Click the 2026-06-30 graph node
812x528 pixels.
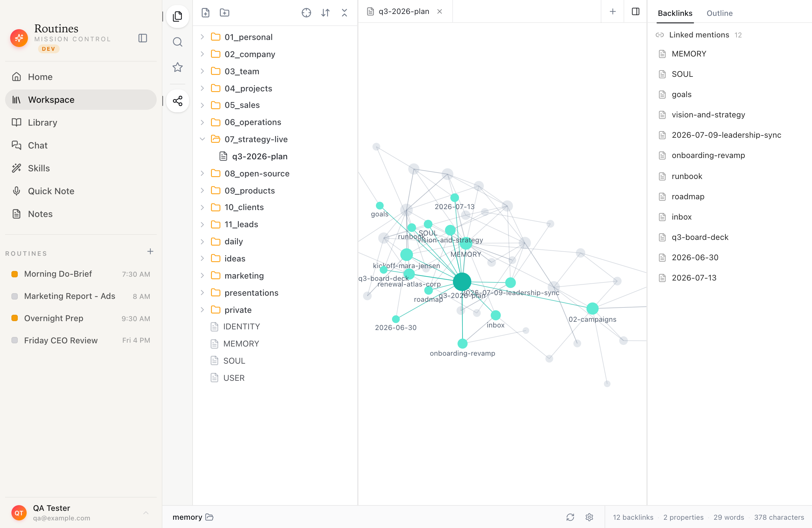tap(396, 319)
